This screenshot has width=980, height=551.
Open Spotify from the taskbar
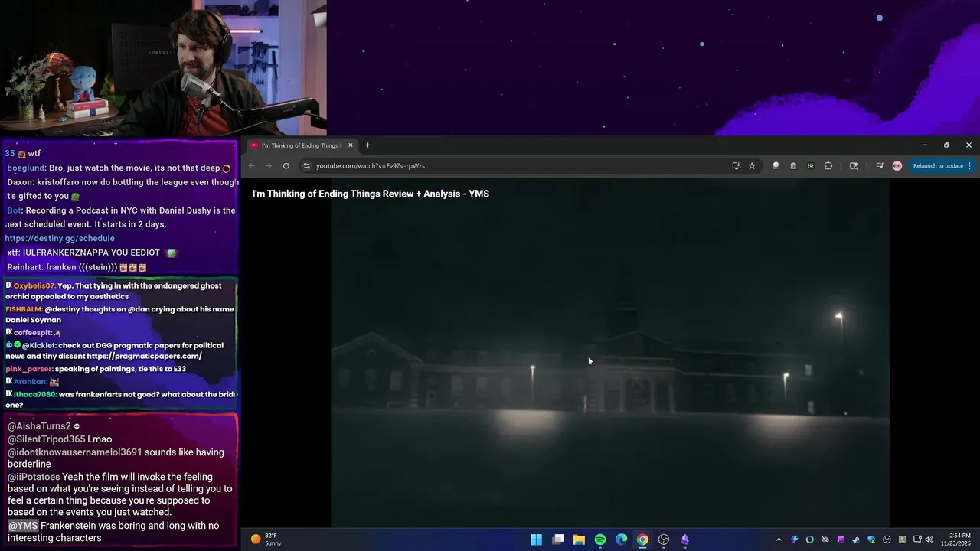tap(600, 540)
